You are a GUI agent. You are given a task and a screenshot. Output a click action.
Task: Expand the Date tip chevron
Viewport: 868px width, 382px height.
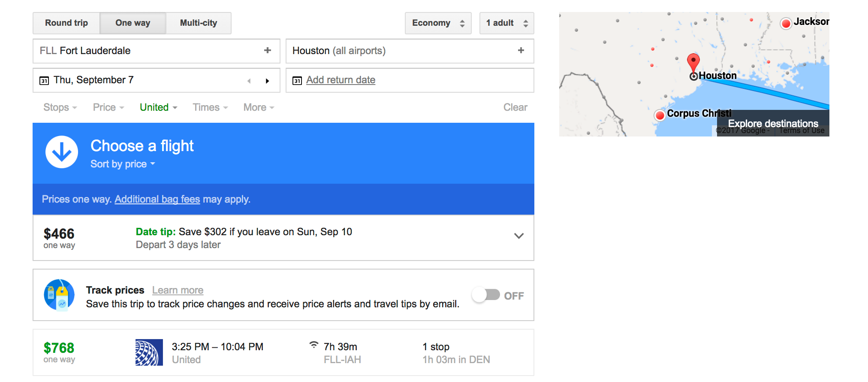click(519, 236)
